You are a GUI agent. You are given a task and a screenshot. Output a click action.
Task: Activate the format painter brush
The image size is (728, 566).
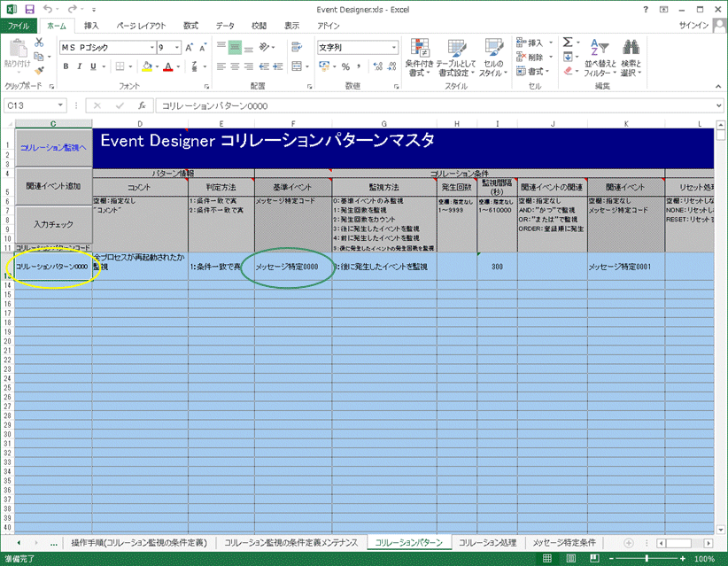[39, 70]
